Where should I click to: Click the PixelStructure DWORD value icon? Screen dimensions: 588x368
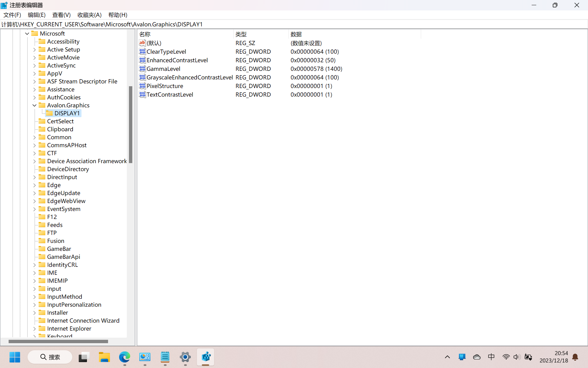142,86
